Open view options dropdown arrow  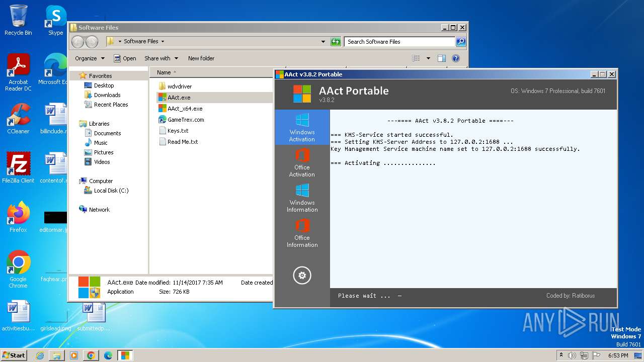click(x=428, y=58)
